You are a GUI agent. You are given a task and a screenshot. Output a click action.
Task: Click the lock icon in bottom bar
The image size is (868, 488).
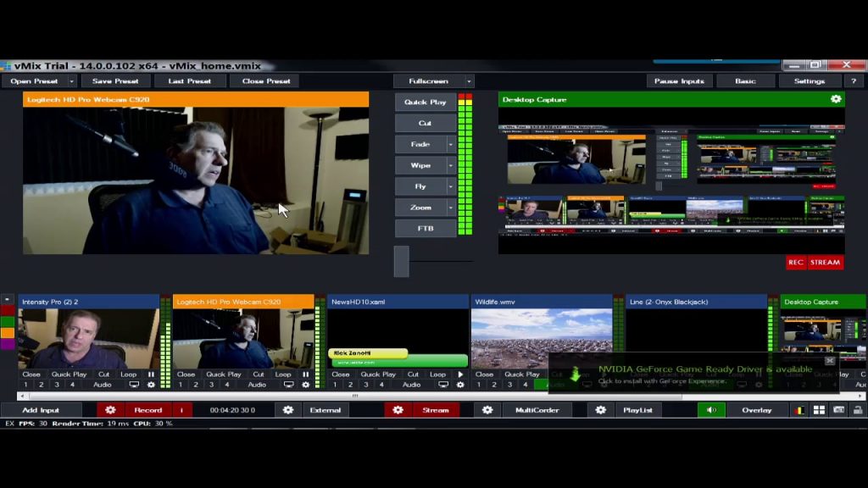tap(858, 410)
